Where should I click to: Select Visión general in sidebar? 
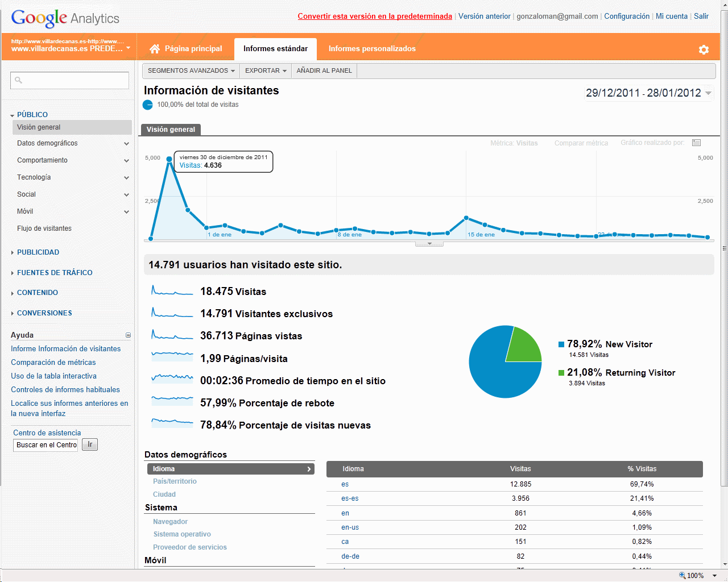coord(72,127)
